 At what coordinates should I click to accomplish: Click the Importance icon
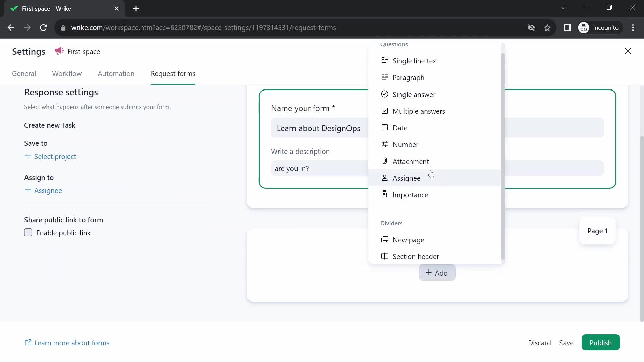[x=385, y=194]
